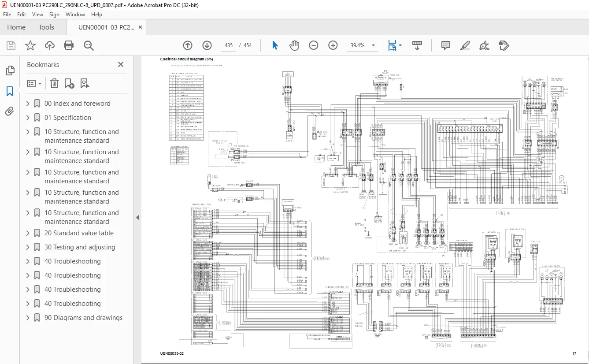This screenshot has height=364, width=589.
Task: Open the 00 Index and foreword bookmark
Action: pos(78,104)
